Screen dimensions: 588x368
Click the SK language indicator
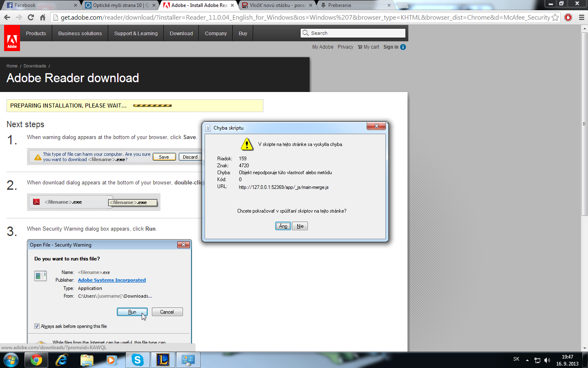(516, 359)
